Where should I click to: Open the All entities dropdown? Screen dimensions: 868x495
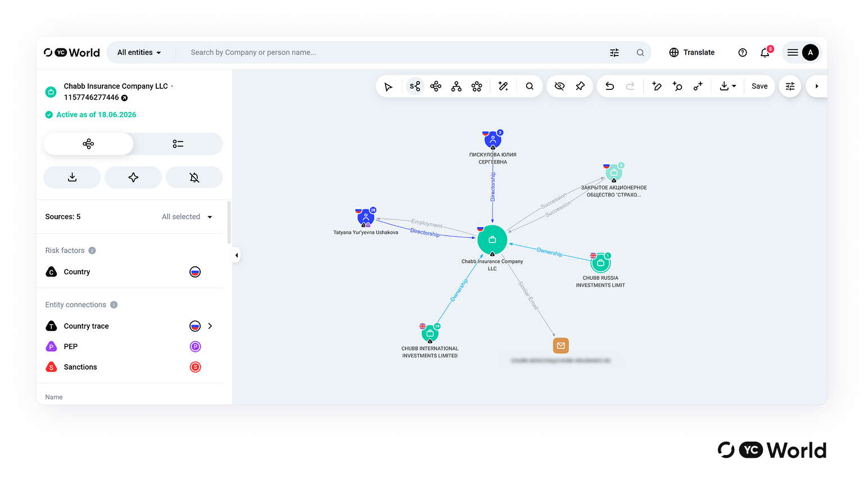click(x=139, y=53)
